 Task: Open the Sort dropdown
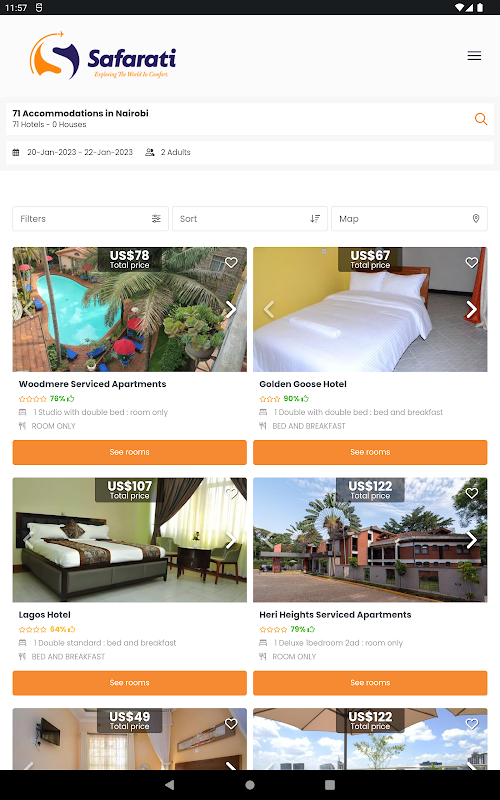click(250, 219)
